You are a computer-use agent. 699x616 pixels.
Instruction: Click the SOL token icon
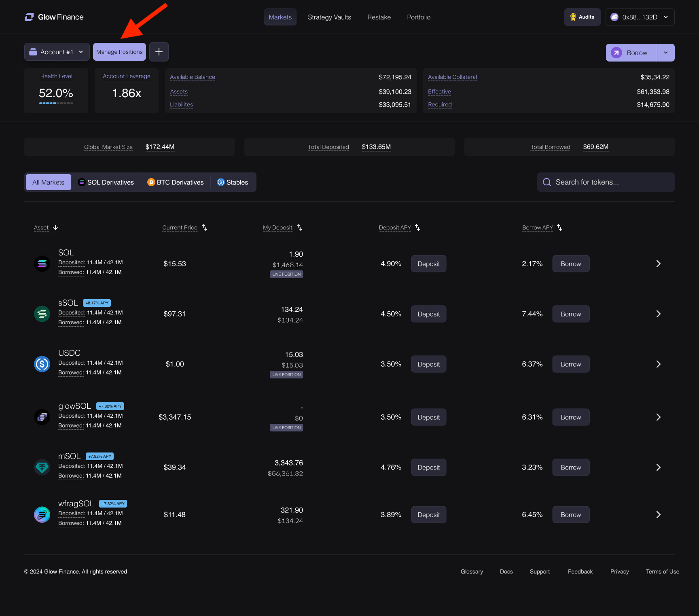coord(42,264)
